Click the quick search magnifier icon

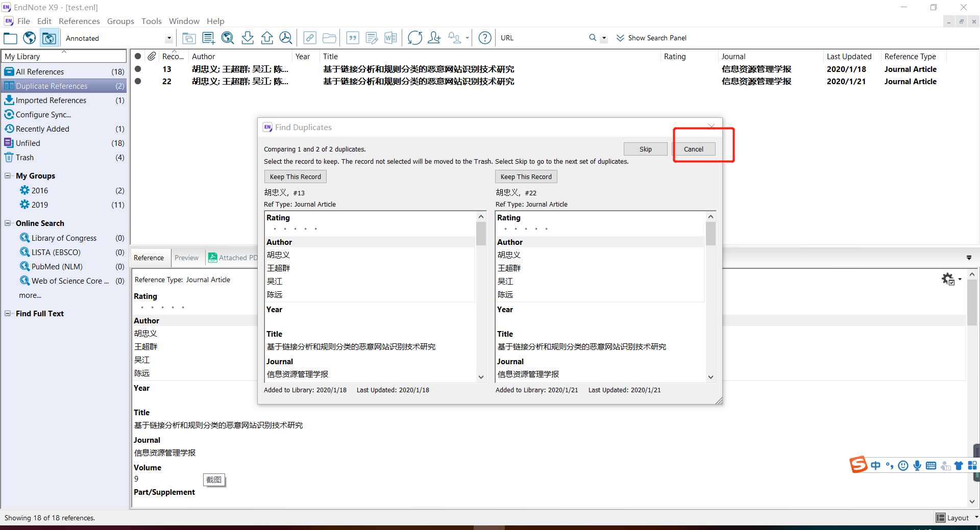pos(593,38)
